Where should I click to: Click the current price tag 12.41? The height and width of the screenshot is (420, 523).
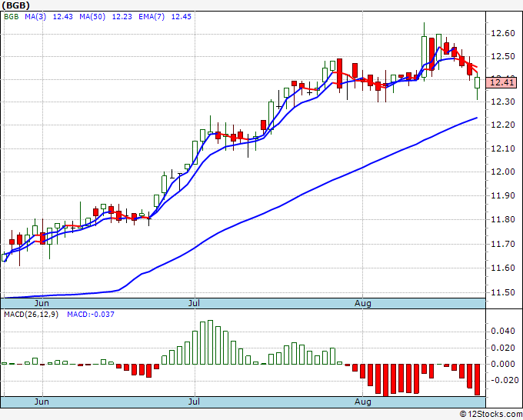[501, 82]
